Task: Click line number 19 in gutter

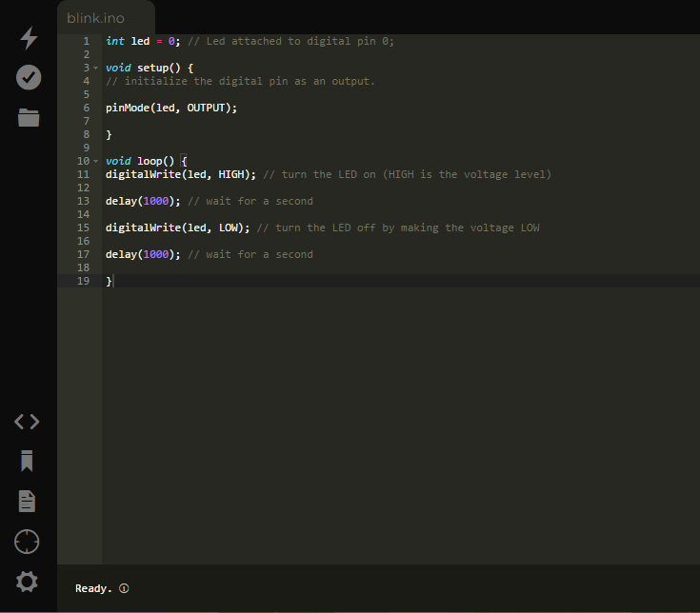Action: click(x=84, y=281)
